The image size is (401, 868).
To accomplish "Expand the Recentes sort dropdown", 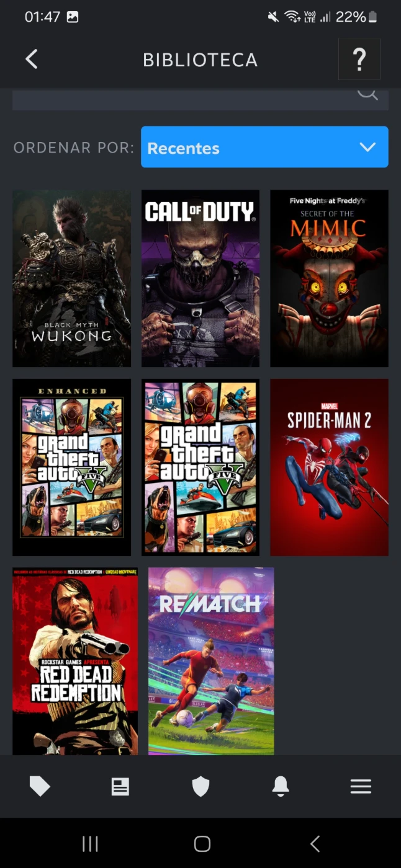I will point(264,147).
